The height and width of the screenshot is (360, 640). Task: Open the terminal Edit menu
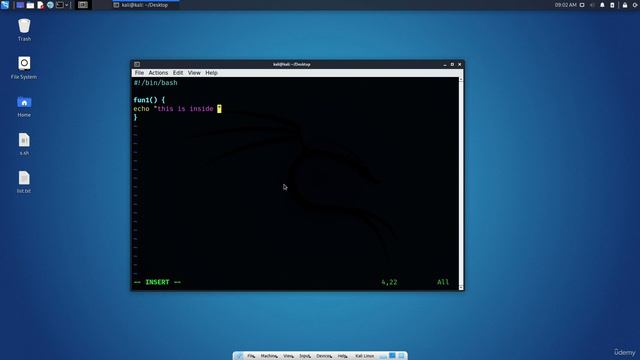click(x=178, y=73)
